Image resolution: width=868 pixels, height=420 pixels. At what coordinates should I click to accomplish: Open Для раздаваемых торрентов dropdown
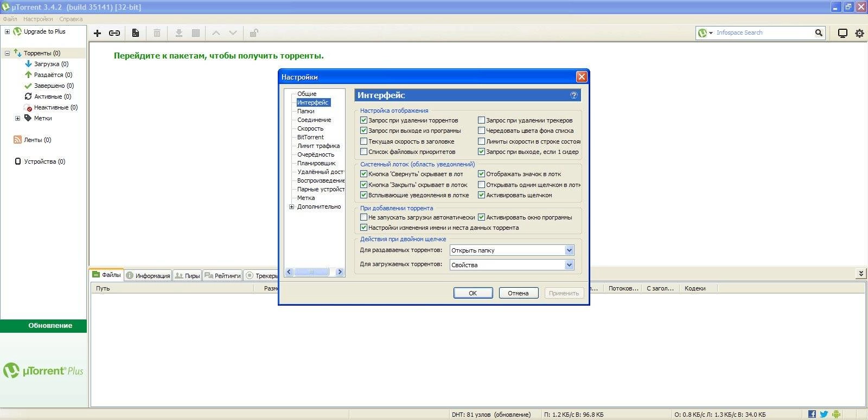pyautogui.click(x=512, y=250)
